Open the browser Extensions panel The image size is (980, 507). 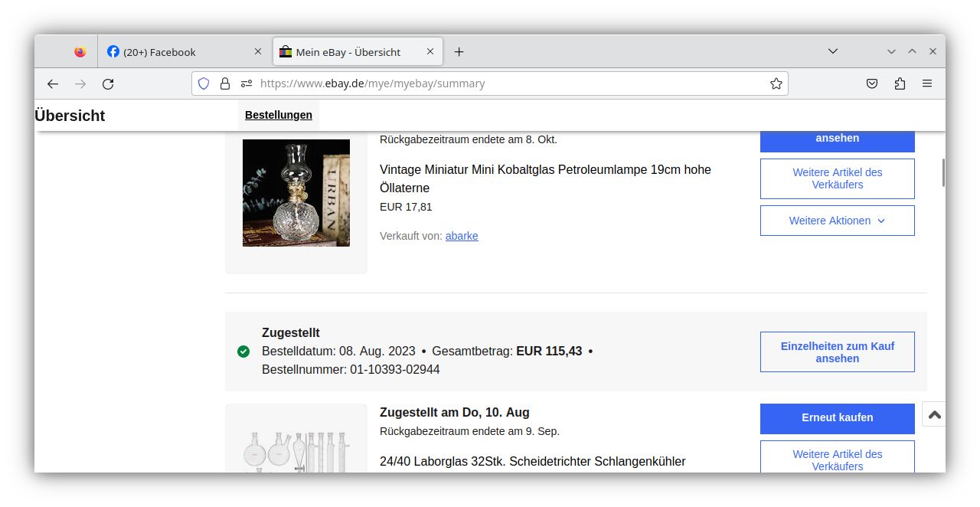tap(900, 83)
